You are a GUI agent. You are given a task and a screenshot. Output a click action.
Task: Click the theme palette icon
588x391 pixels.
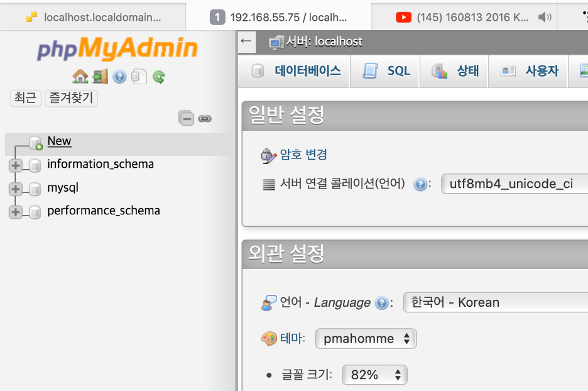(269, 338)
